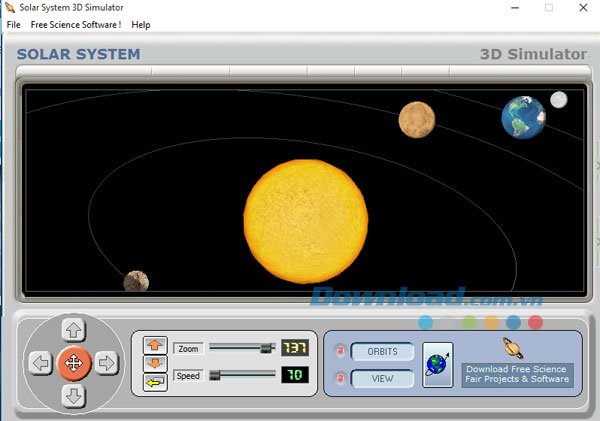Open Download Free Science Fair Projects link
Screen dimensions: 600x421
click(x=516, y=374)
